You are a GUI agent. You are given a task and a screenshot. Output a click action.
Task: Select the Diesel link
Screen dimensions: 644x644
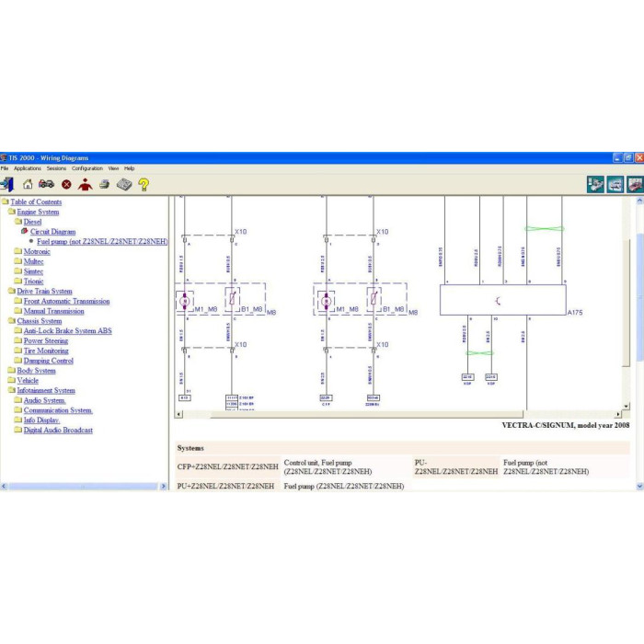click(32, 222)
